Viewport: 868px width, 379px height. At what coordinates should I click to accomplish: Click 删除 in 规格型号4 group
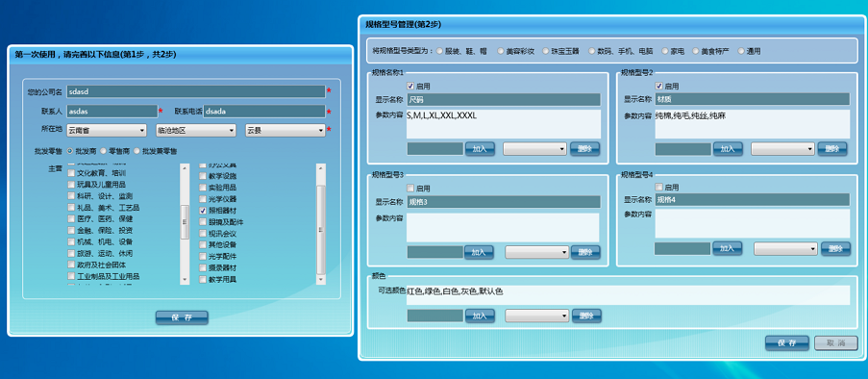coord(835,249)
